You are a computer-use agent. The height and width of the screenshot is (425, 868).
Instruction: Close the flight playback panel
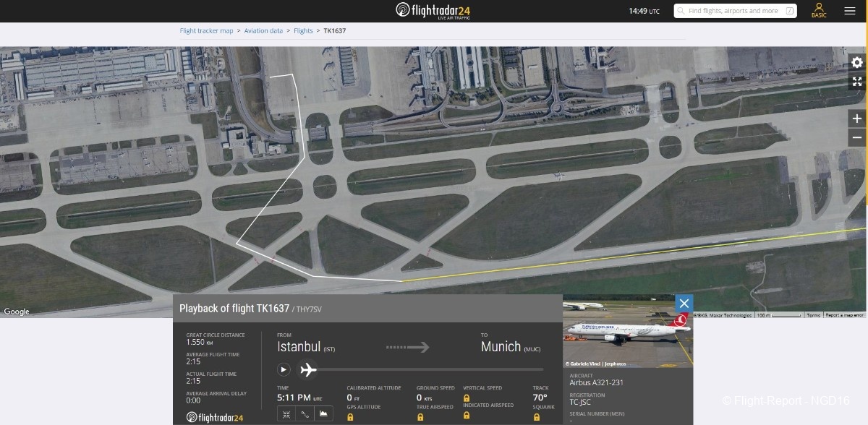click(684, 303)
